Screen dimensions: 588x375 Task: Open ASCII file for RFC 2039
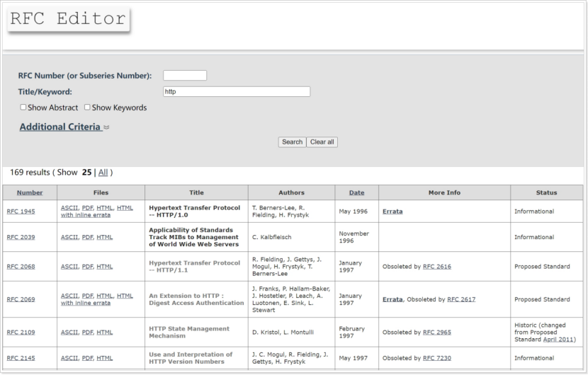pyautogui.click(x=69, y=237)
